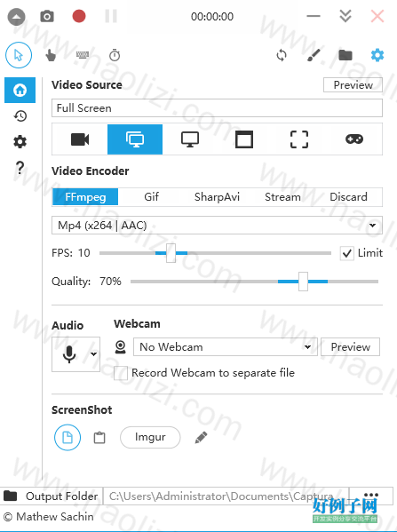The width and height of the screenshot is (397, 532).
Task: Open the No Webcam dropdown
Action: pos(226,346)
